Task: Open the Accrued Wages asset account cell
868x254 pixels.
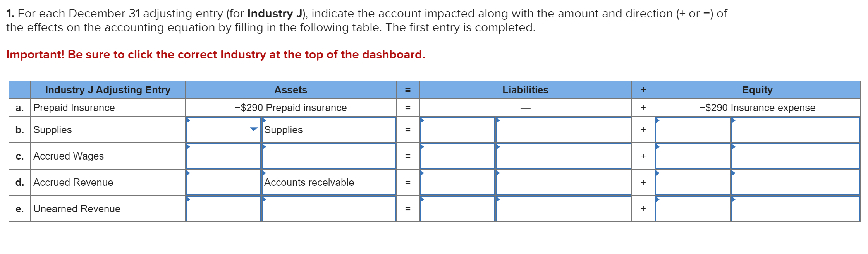Action: 328,156
